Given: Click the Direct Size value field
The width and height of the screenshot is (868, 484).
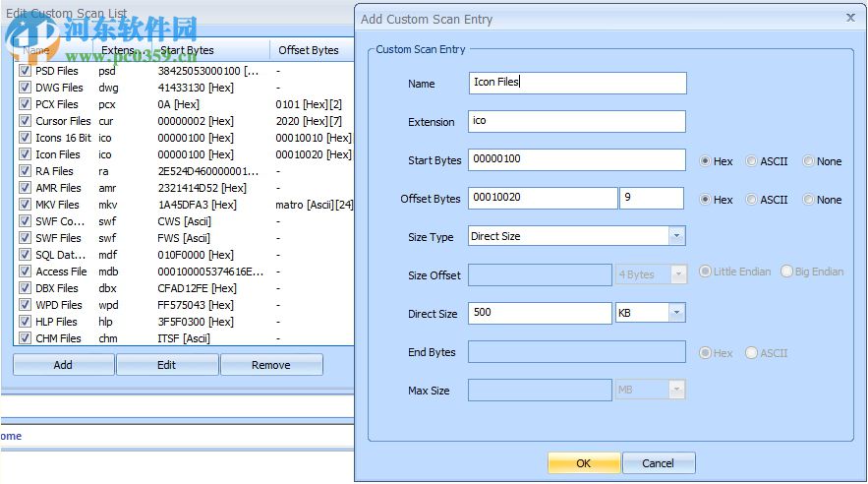Looking at the screenshot, I should [540, 313].
